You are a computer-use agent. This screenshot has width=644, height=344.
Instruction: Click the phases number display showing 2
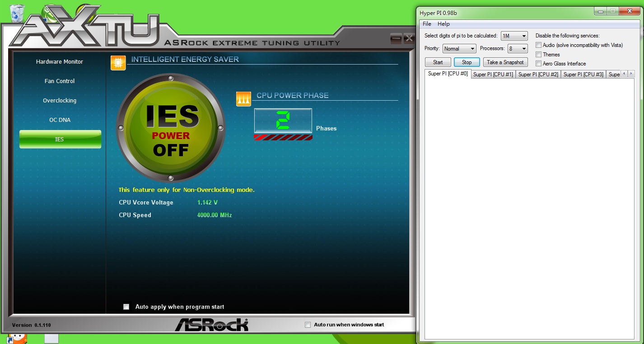[x=283, y=121]
